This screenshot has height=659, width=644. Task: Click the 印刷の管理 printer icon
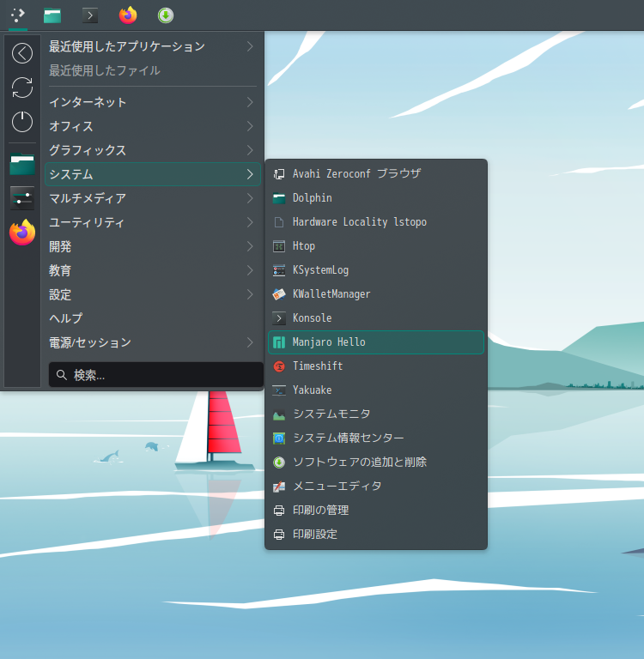coord(279,511)
